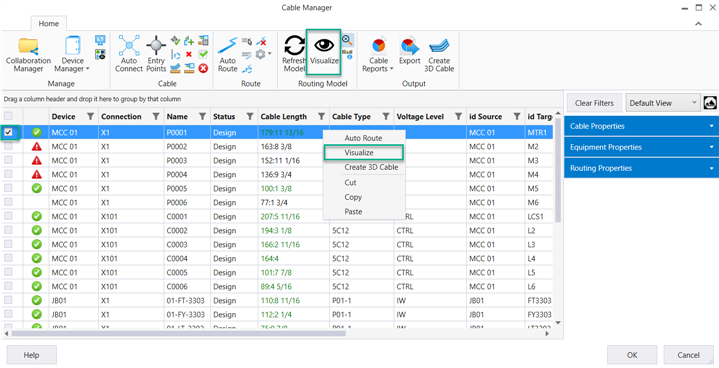Click the view icon beside Default View

pos(710,103)
